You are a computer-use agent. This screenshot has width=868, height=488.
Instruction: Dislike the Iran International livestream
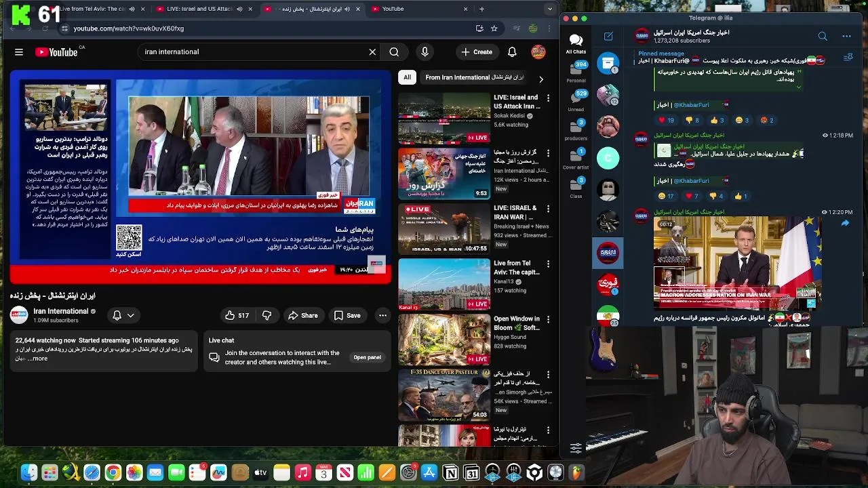(267, 315)
